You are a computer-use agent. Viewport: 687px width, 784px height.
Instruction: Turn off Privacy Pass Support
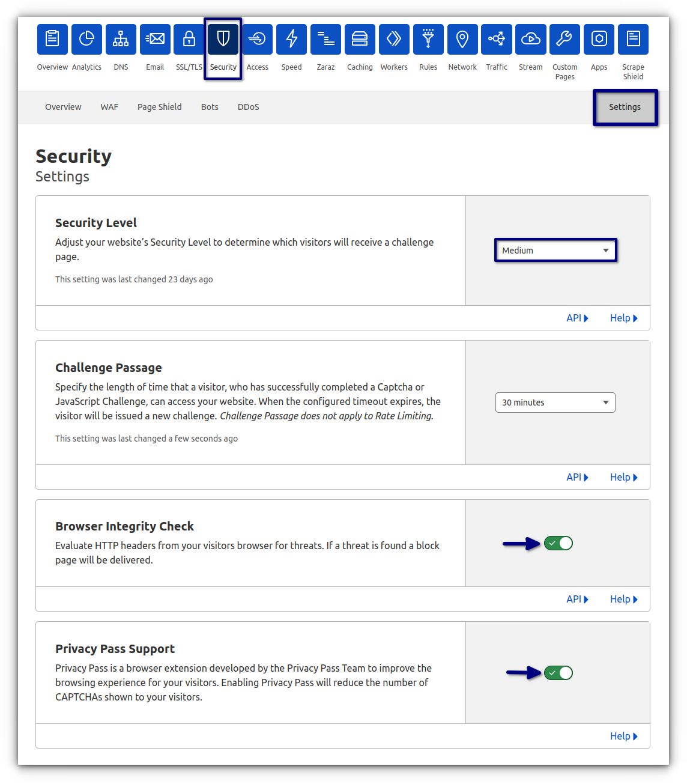coord(558,673)
